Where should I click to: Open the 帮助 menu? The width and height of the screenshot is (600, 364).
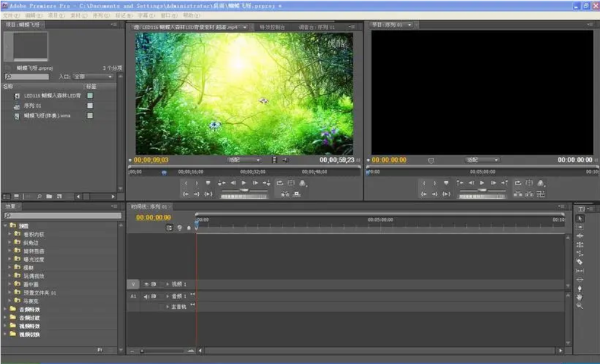[x=191, y=16]
